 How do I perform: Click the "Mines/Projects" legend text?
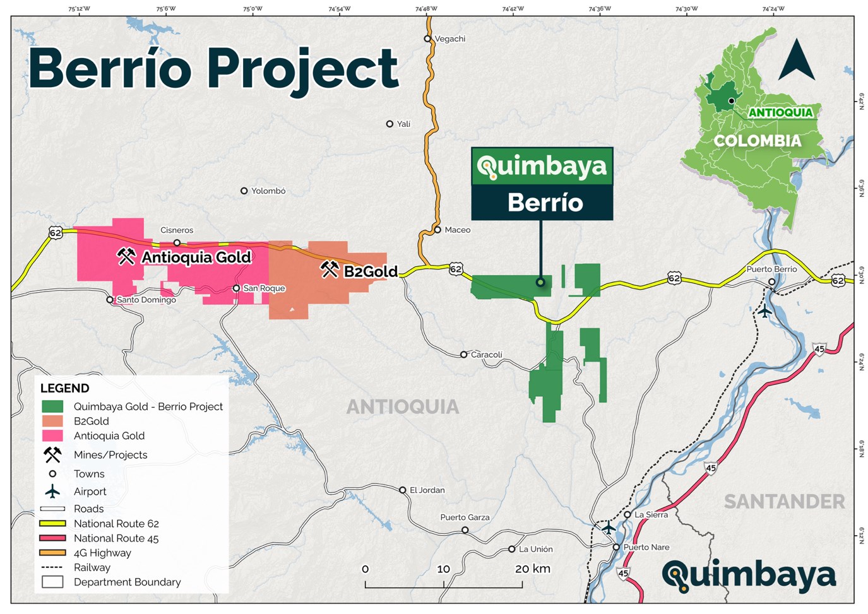point(110,455)
